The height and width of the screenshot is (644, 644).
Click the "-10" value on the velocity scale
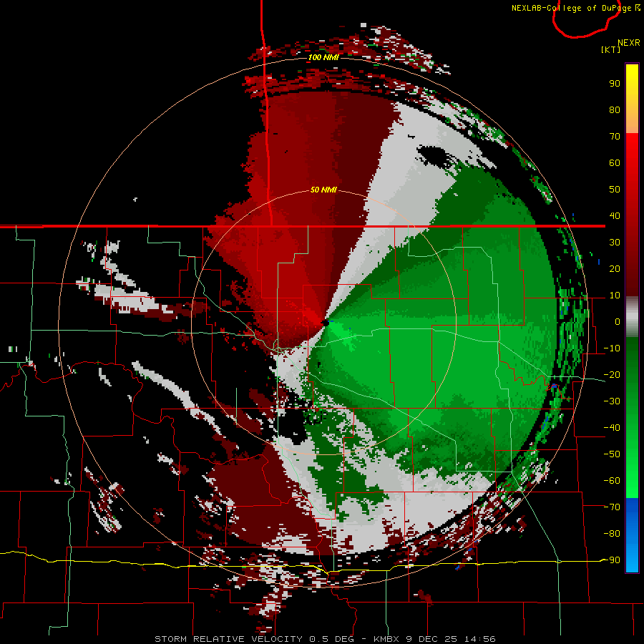tap(612, 348)
